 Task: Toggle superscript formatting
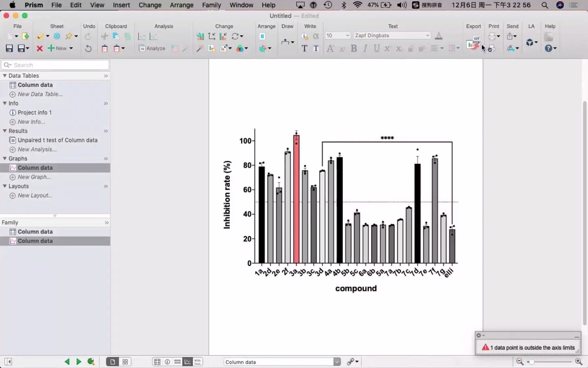[387, 48]
